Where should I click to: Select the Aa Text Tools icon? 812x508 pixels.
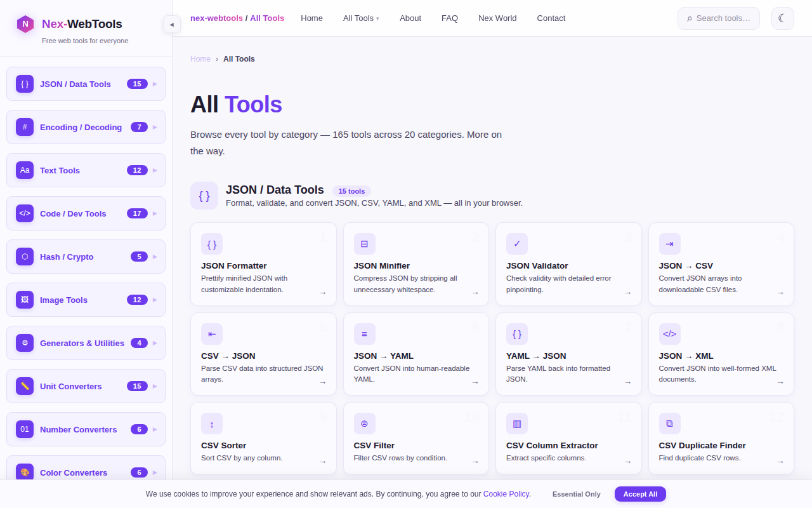click(x=24, y=170)
